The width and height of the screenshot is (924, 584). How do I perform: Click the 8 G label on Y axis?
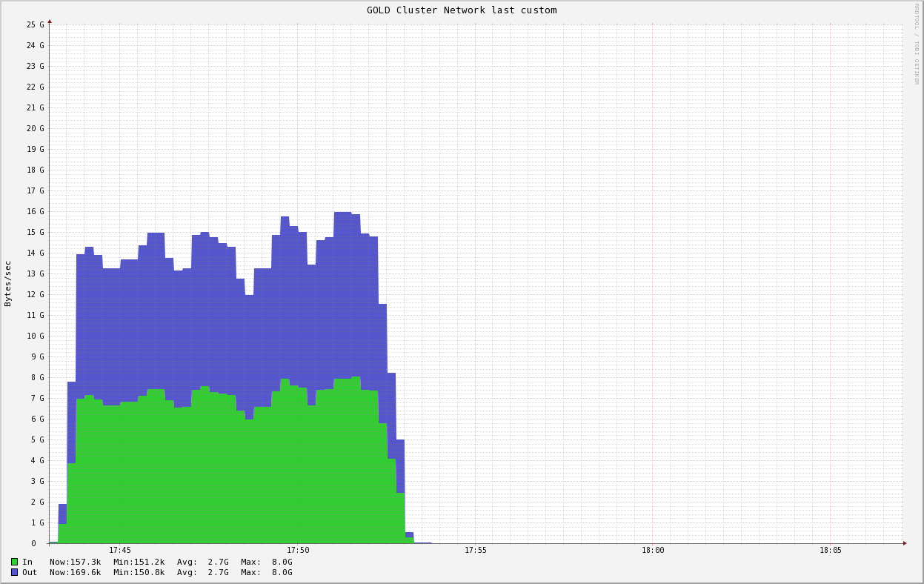[x=37, y=377]
